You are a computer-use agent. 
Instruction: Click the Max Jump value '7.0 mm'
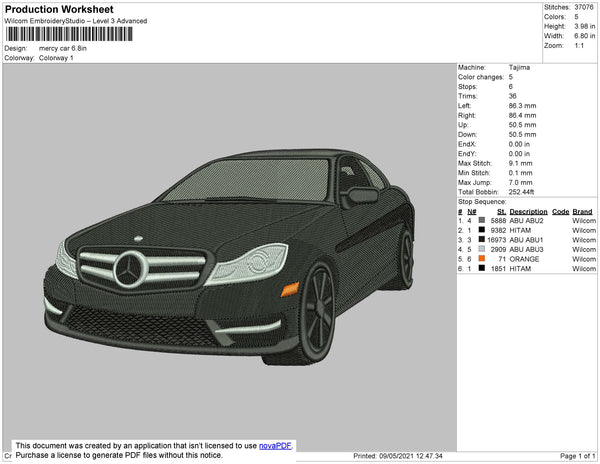click(520, 182)
